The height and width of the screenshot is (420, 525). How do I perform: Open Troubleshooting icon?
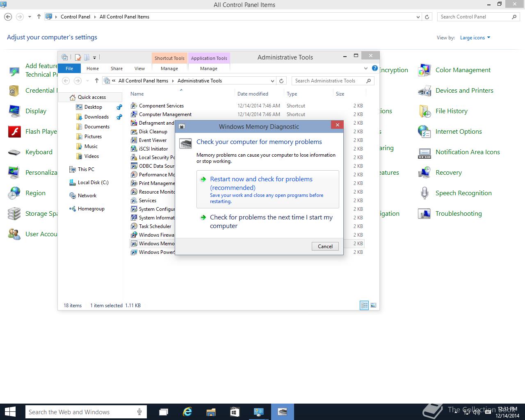(x=424, y=214)
